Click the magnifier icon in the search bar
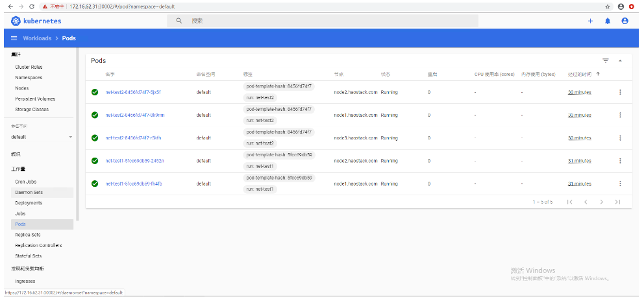Image resolution: width=644 pixels, height=299 pixels. 179,21
